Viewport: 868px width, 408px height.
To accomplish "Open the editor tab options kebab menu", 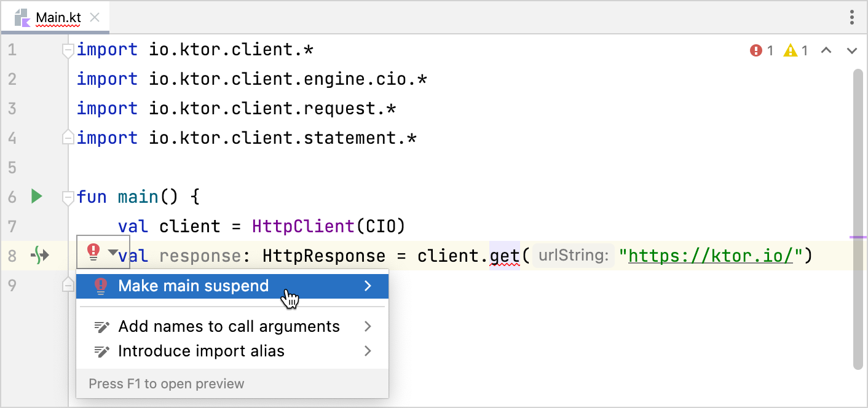I will pyautogui.click(x=852, y=17).
